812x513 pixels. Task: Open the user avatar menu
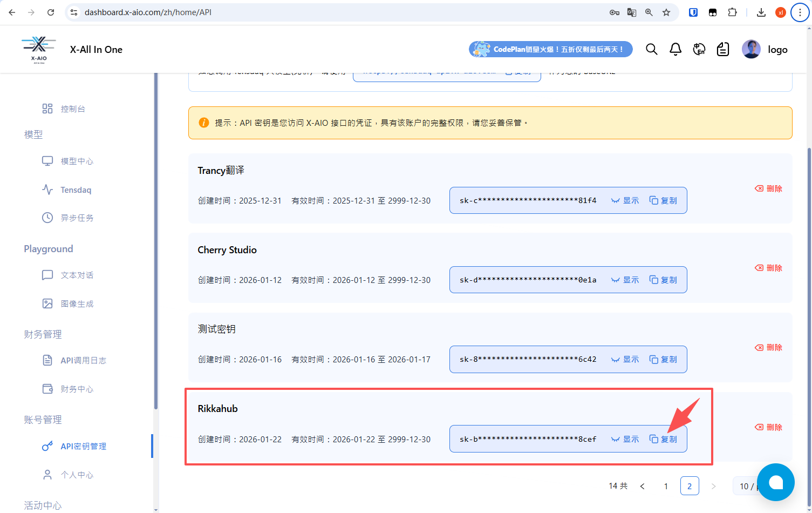[751, 49]
